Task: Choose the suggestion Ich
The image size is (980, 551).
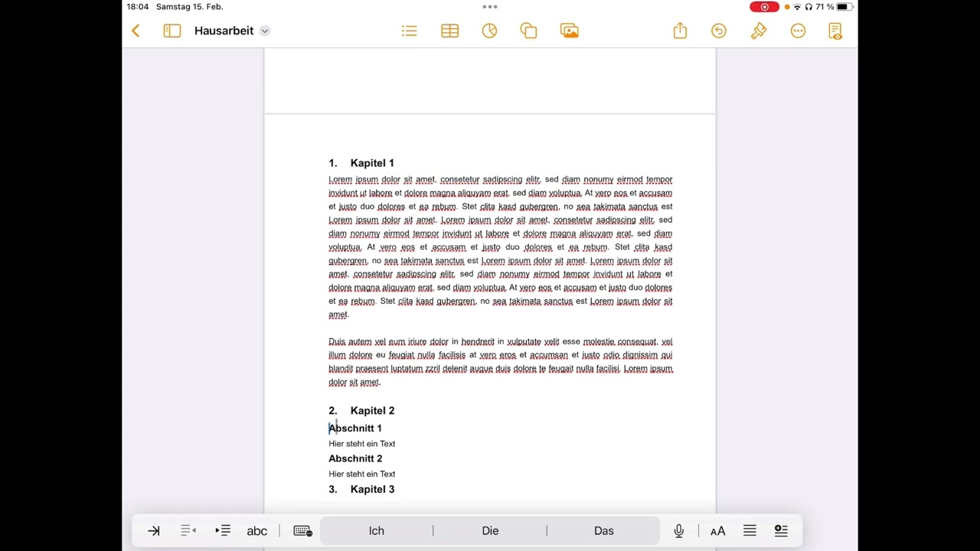Action: (377, 530)
